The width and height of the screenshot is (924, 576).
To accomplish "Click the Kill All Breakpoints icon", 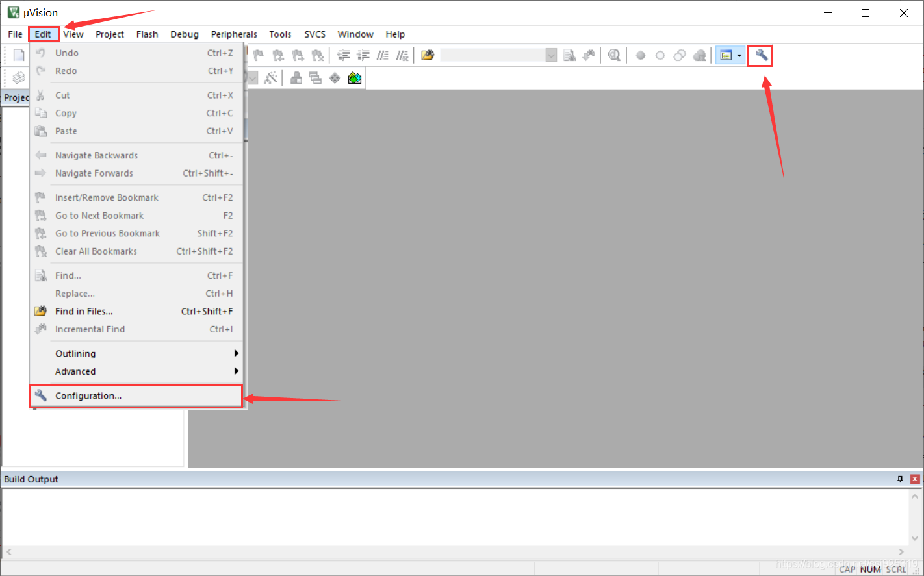I will (699, 55).
